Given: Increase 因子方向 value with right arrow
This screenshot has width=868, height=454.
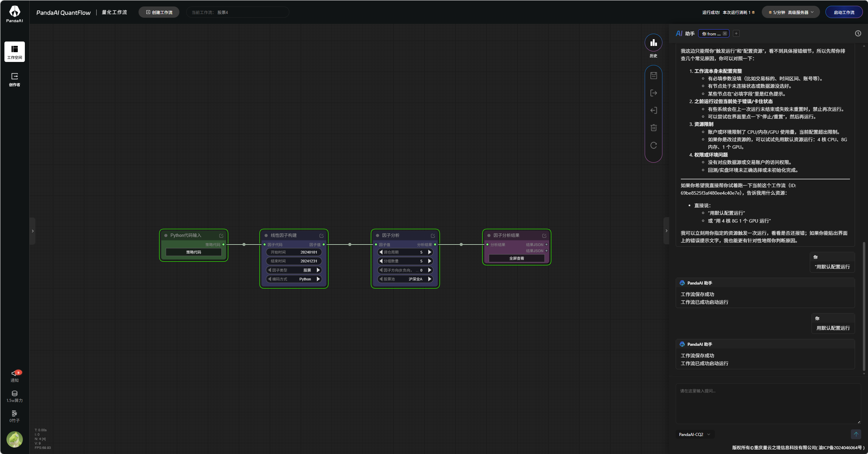Looking at the screenshot, I should point(430,270).
